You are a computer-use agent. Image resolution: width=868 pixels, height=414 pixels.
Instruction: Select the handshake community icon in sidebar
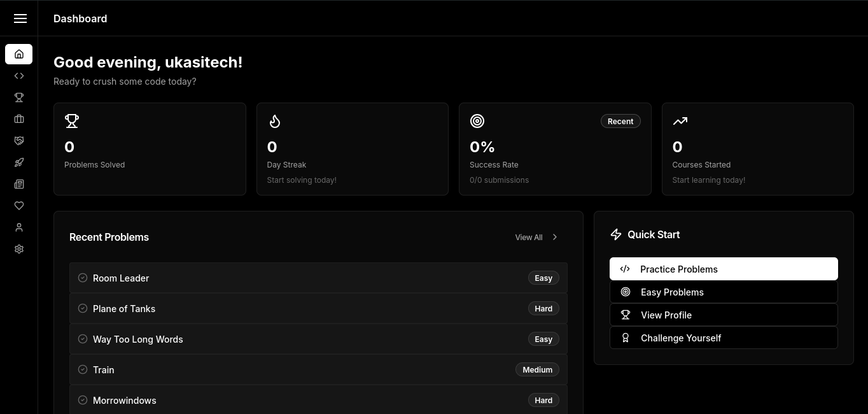point(19,141)
